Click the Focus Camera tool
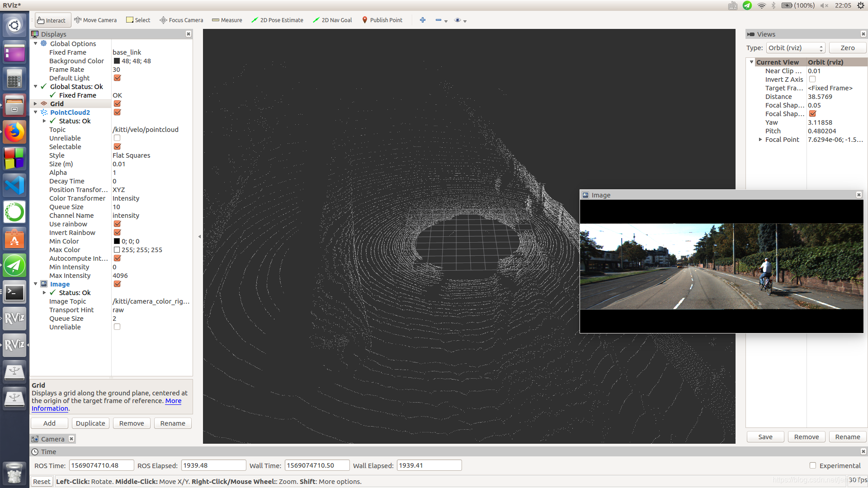The height and width of the screenshot is (488, 868). [181, 20]
